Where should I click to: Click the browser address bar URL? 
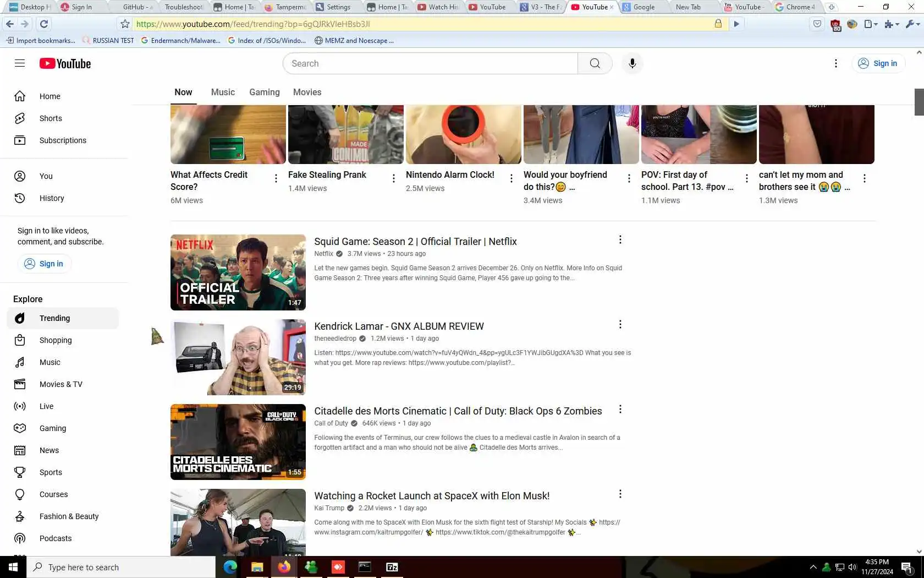tap(253, 24)
